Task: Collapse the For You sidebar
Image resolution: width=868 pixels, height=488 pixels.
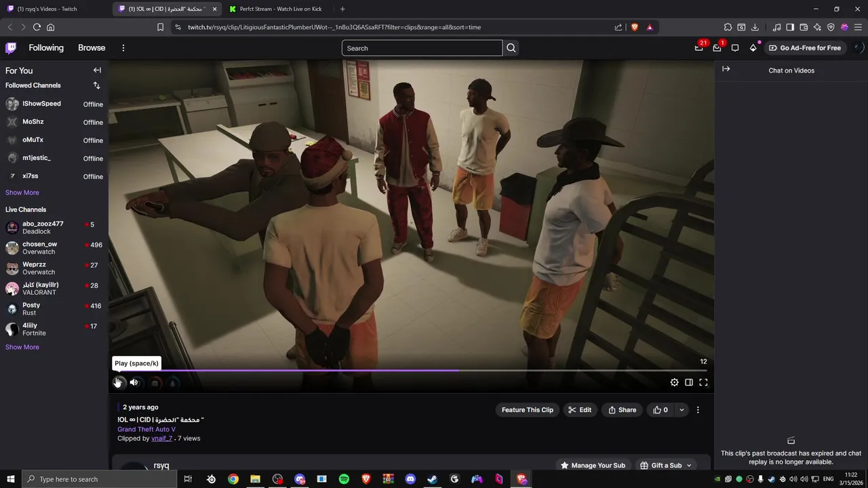Action: point(97,70)
